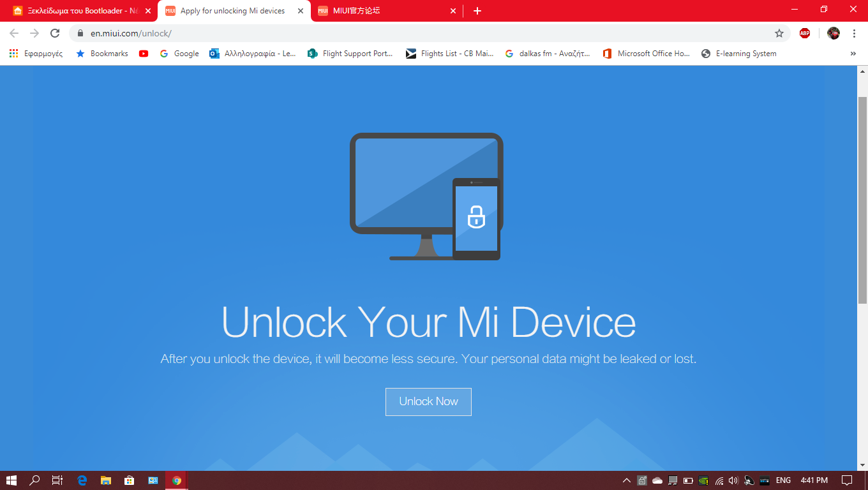Open the MIUI官方论坛 tab
Screen dimensions: 868x490
pyautogui.click(x=387, y=11)
